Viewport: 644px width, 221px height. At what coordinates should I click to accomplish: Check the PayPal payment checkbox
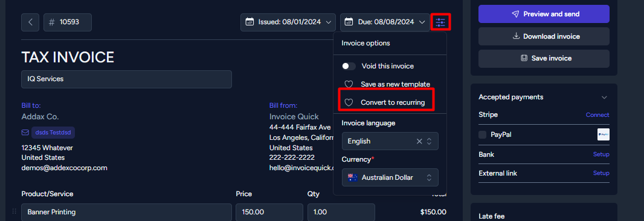coord(483,134)
